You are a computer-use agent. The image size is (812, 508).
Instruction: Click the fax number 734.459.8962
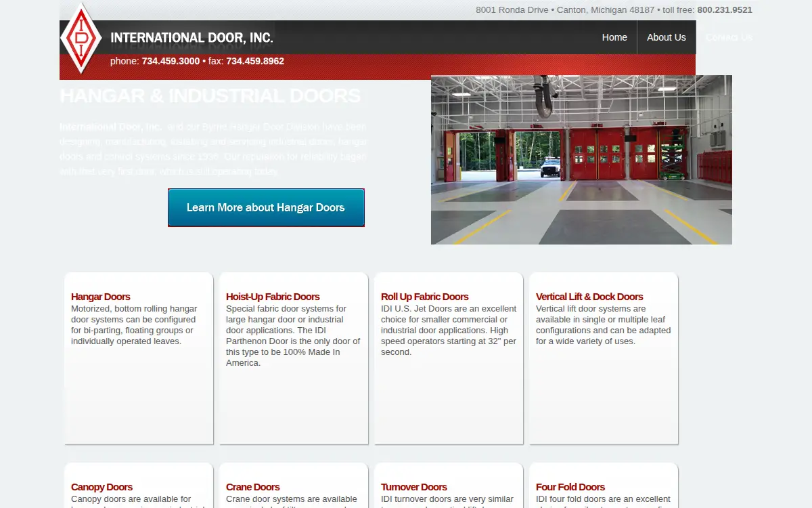tap(255, 61)
